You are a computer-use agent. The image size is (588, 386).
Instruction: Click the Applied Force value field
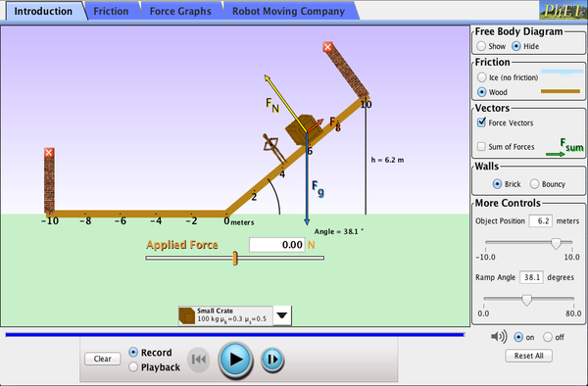point(277,245)
